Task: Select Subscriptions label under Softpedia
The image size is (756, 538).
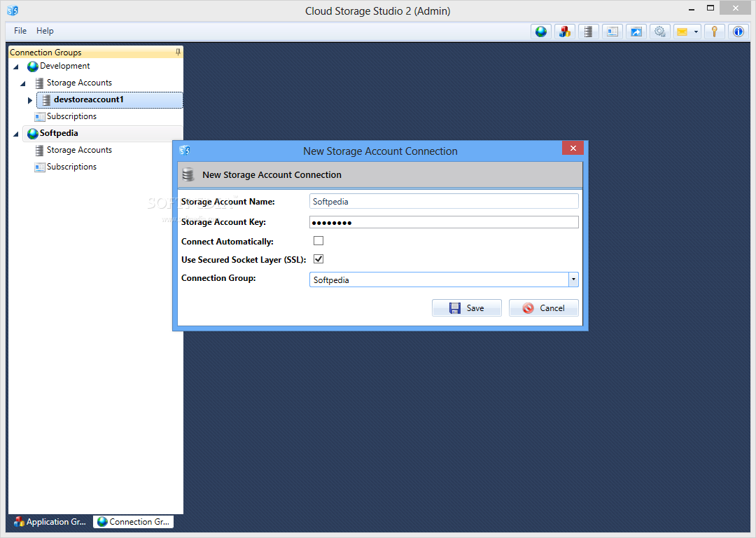Action: pos(71,167)
